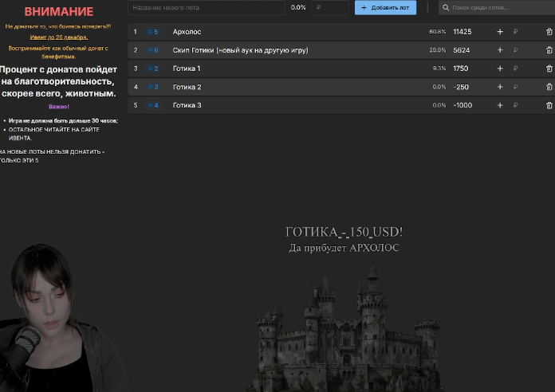Click the search magnifier icon
The width and height of the screenshot is (555, 392).
tap(446, 7)
